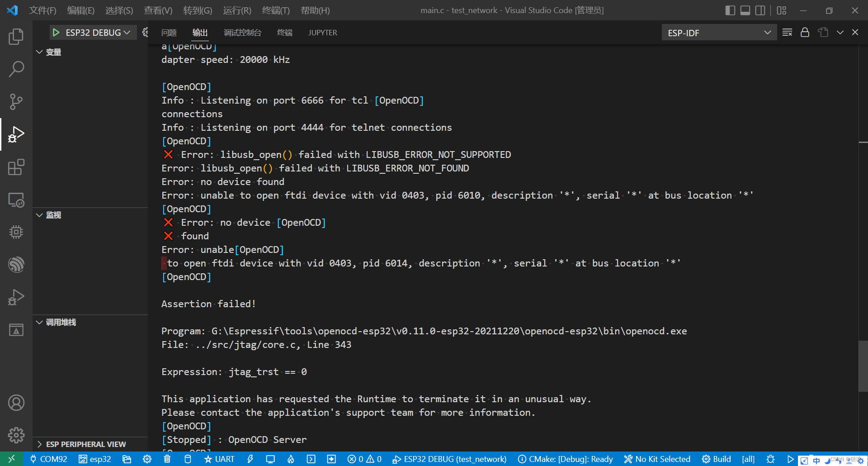
Task: Clear the output panel
Action: [x=787, y=33]
